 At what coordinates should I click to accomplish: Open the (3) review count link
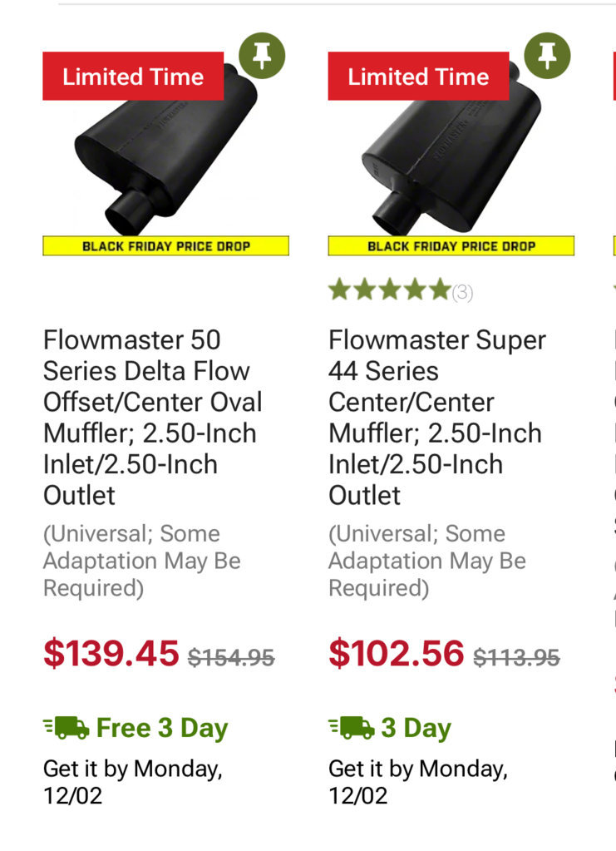pyautogui.click(x=462, y=293)
